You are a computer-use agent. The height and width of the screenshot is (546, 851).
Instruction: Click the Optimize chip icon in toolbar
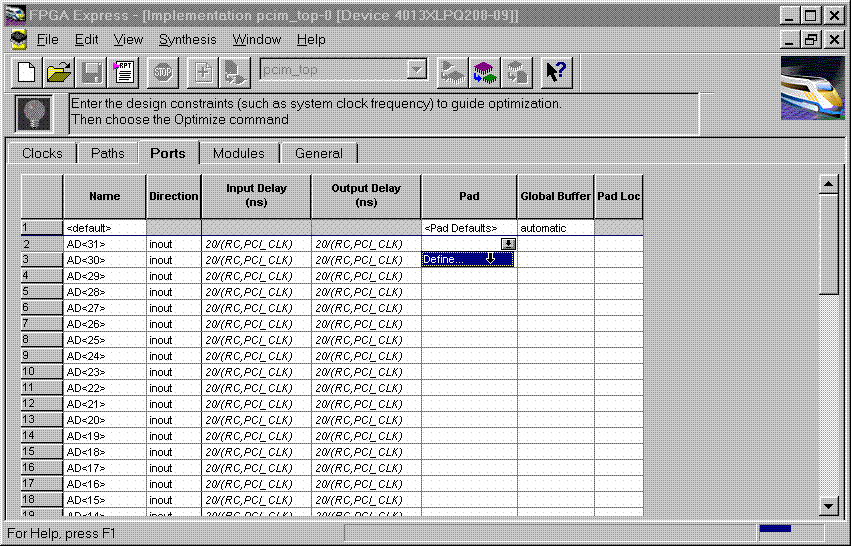(x=485, y=72)
